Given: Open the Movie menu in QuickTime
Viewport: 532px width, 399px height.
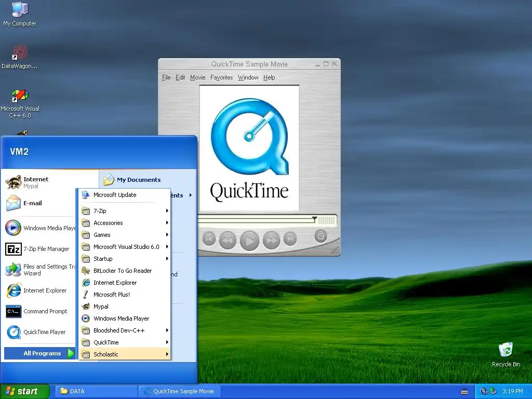Looking at the screenshot, I should click(197, 77).
